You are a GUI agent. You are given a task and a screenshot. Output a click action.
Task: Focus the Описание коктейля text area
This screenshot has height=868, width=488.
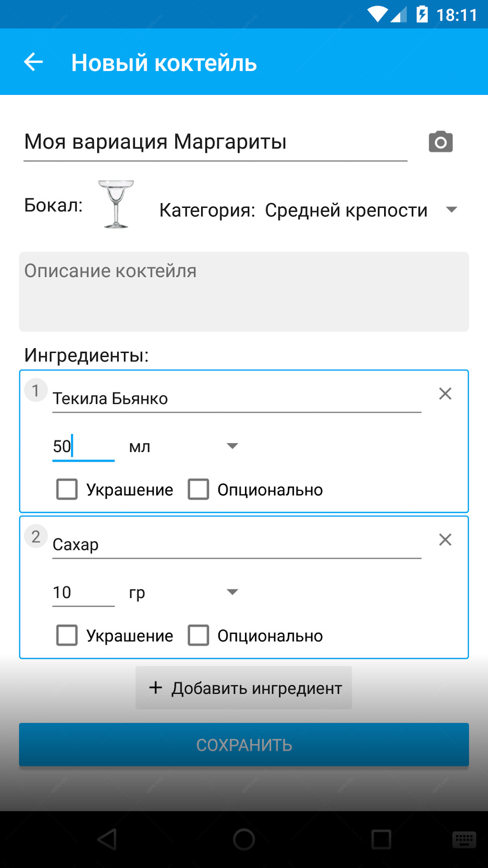point(244,292)
